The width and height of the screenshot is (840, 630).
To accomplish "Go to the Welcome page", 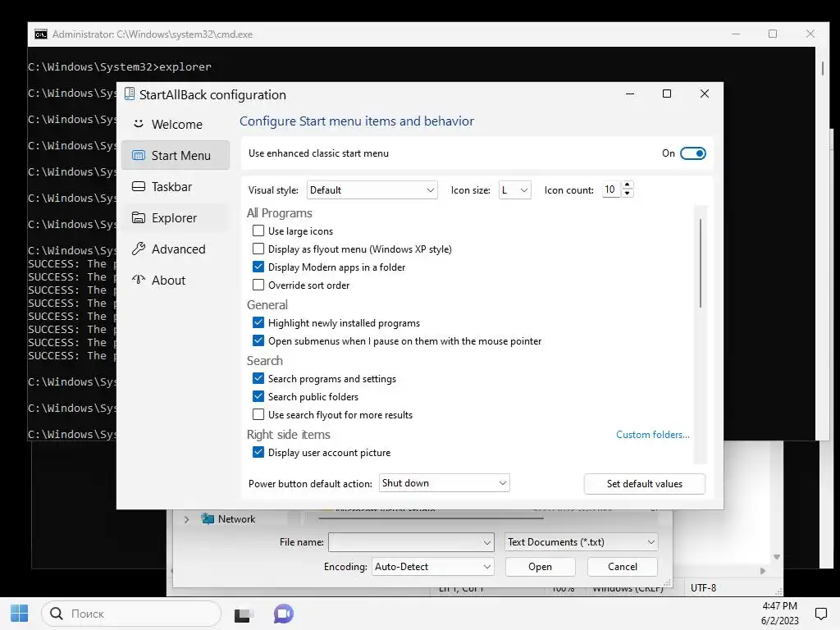I will coord(176,124).
